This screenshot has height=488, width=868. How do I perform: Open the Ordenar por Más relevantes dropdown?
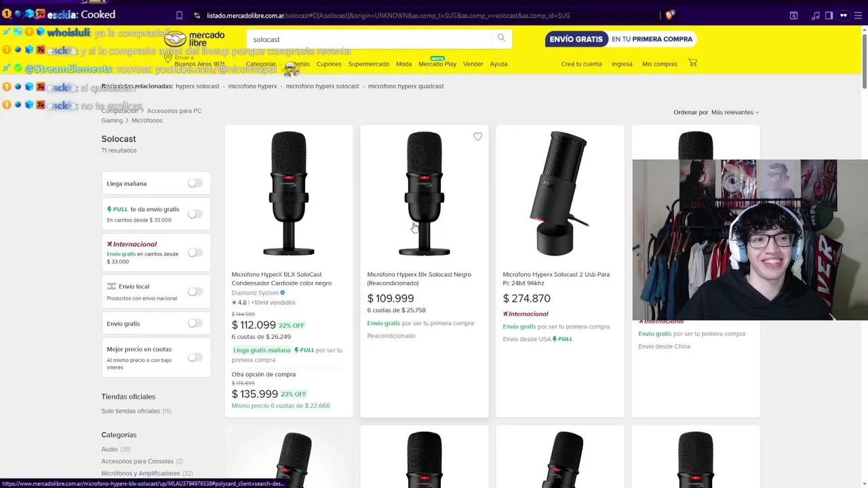point(735,112)
